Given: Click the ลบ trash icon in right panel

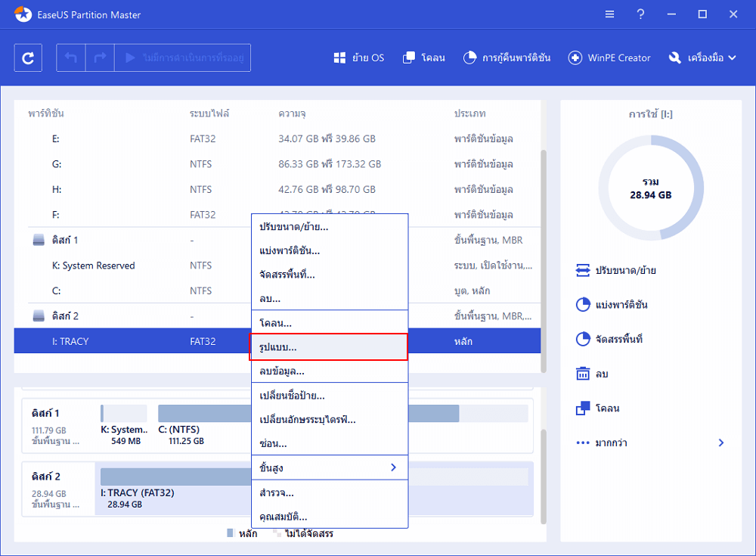Looking at the screenshot, I should pos(583,374).
